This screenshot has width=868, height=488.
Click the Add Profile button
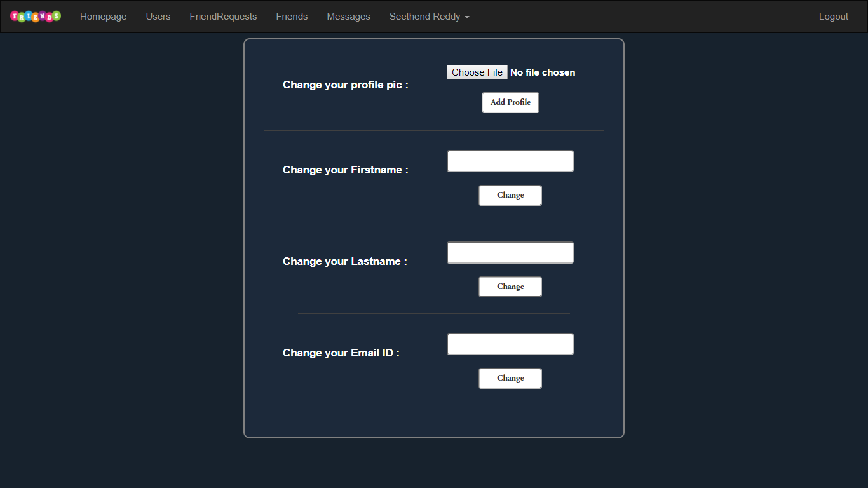click(x=510, y=102)
